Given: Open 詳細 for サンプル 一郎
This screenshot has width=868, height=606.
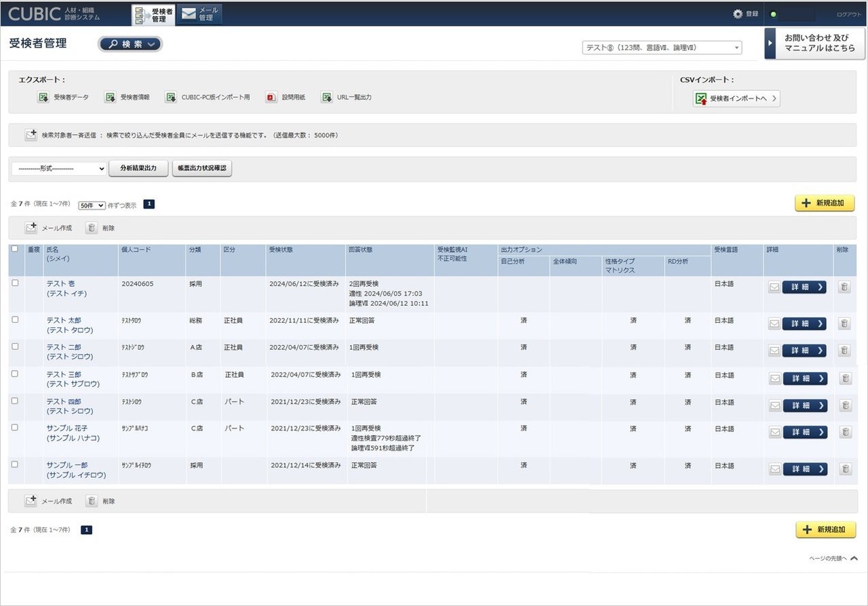Looking at the screenshot, I should 805,469.
